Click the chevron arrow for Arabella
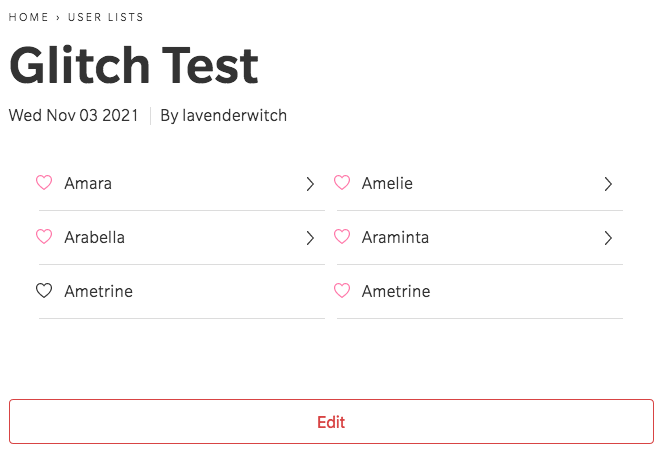 (x=310, y=238)
